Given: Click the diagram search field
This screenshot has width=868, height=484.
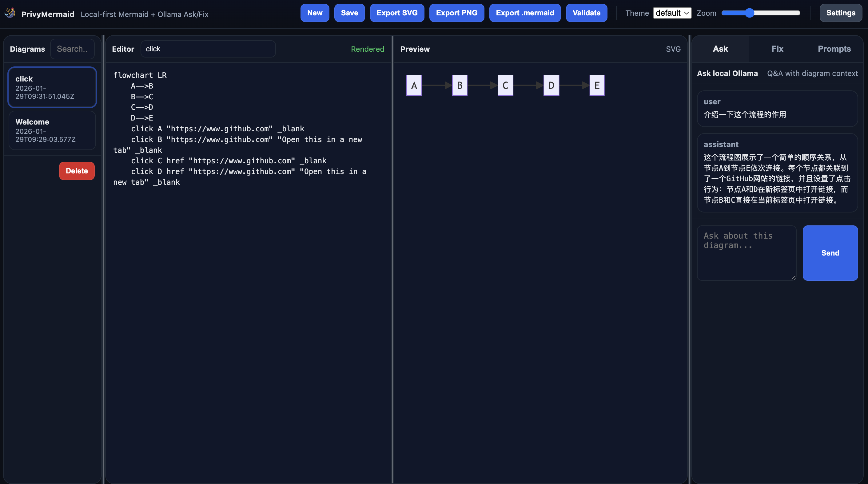Looking at the screenshot, I should (x=72, y=49).
